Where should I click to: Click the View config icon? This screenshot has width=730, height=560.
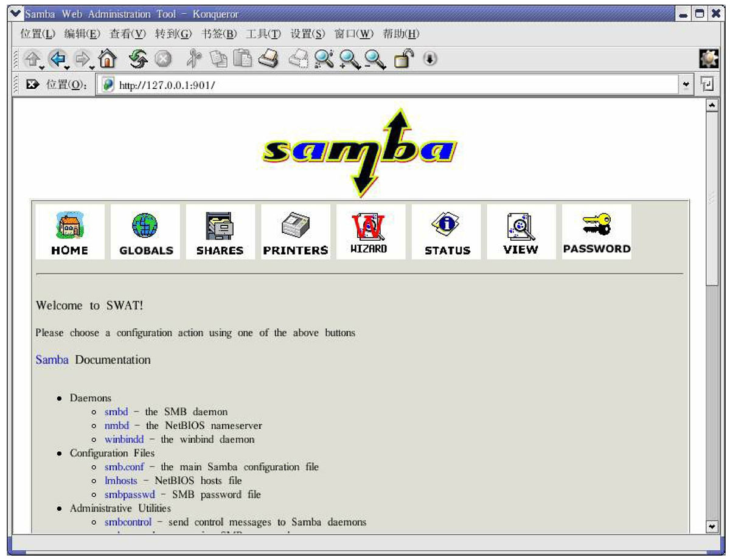tap(521, 232)
